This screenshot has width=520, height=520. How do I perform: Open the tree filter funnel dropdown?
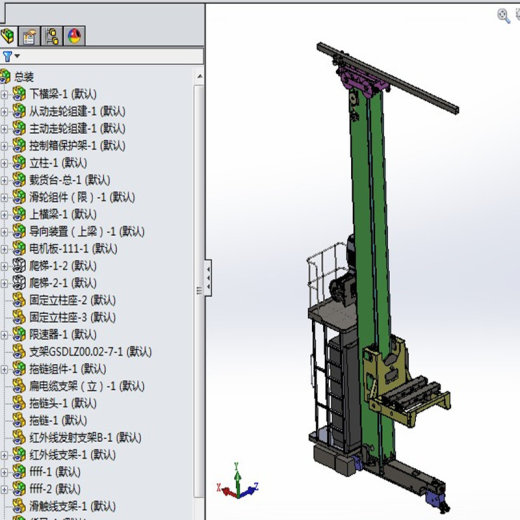click(11, 56)
